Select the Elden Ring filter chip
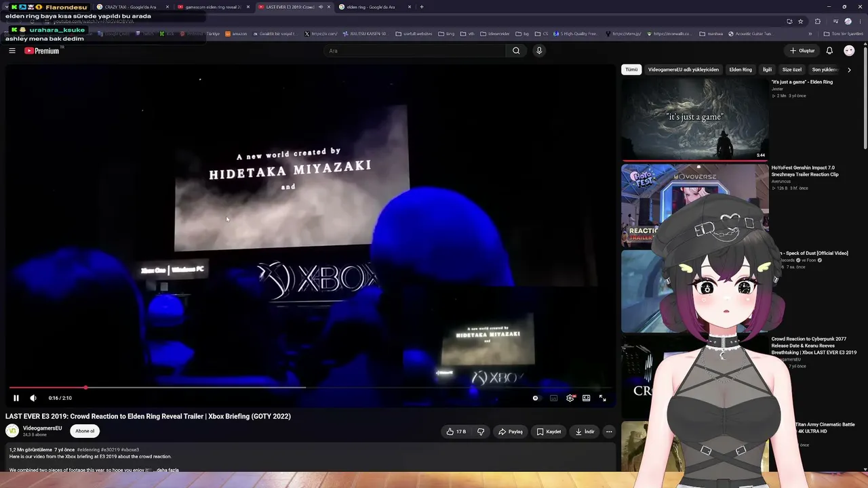The height and width of the screenshot is (488, 868). 741,70
